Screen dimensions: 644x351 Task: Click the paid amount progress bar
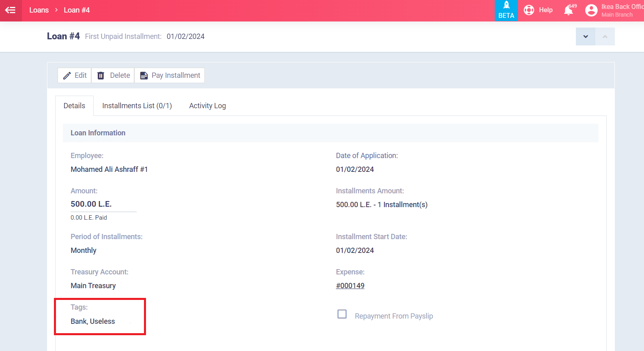[103, 212]
